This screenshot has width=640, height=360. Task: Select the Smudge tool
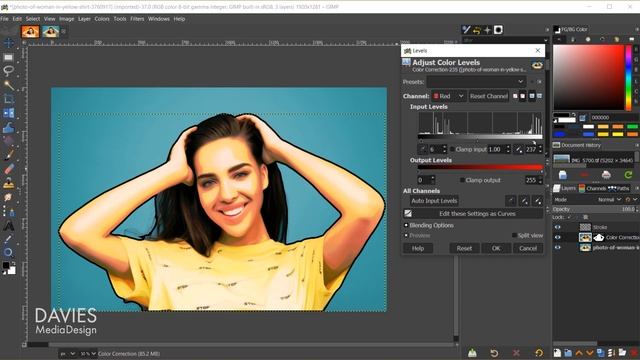click(x=9, y=198)
